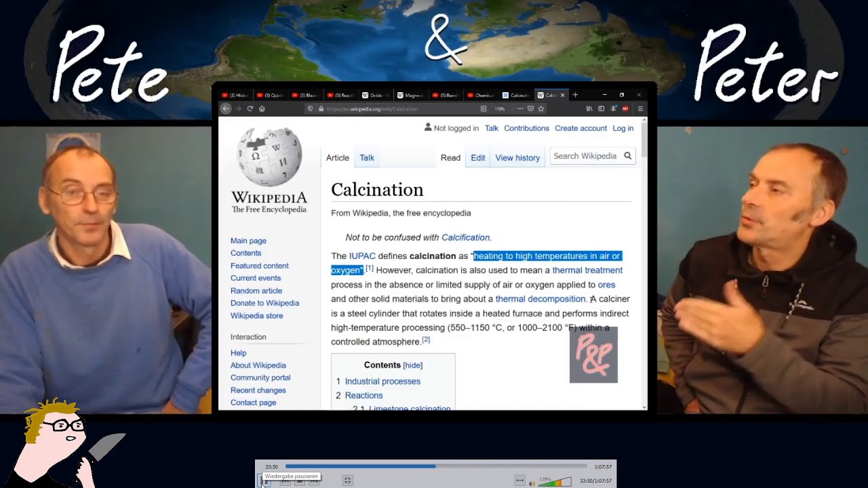Click the Log in link
868x488 pixels.
tap(623, 128)
